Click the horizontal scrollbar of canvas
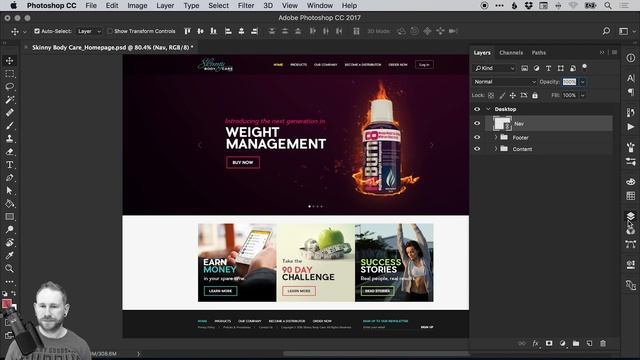The width and height of the screenshot is (640, 360). [376, 353]
